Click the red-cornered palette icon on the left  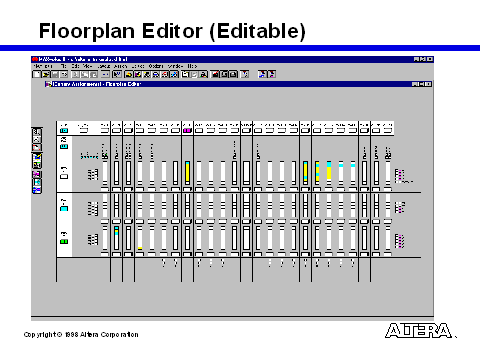pos(37,147)
